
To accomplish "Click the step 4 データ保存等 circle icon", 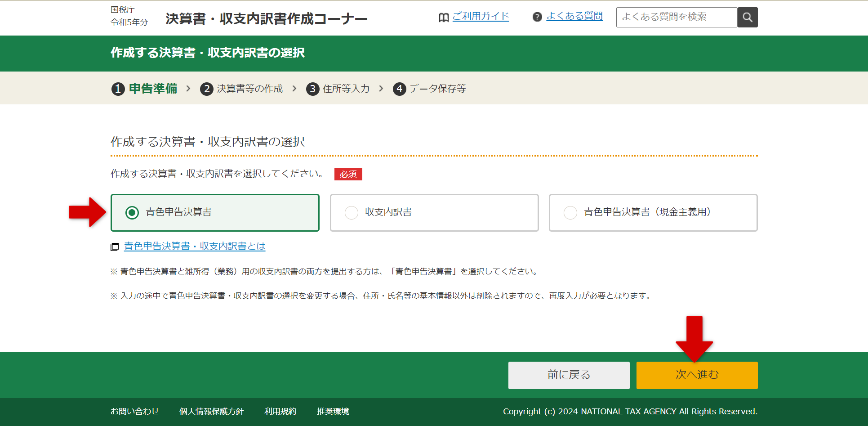I will [x=399, y=89].
